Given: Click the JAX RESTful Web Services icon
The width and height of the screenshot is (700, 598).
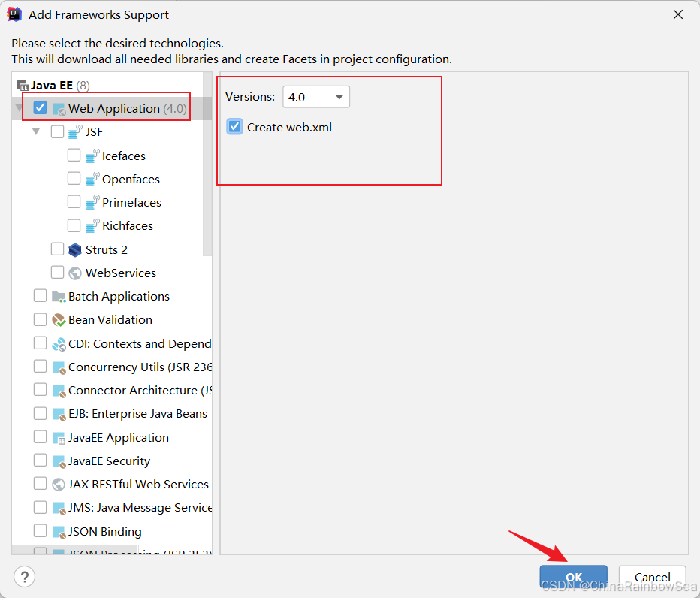Looking at the screenshot, I should click(59, 485).
